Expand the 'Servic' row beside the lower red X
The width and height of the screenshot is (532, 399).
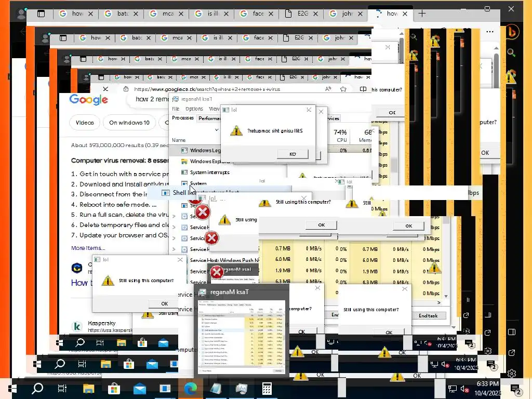coord(174,238)
